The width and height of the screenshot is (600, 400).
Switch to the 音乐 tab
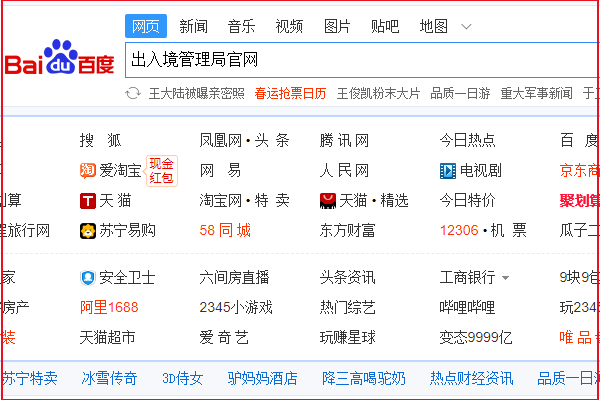[x=241, y=26]
